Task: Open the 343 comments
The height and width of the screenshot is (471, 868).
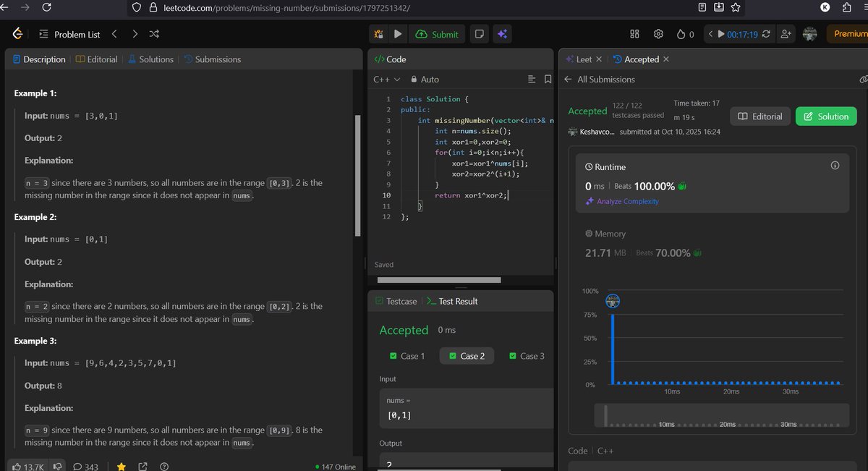Action: (x=85, y=467)
